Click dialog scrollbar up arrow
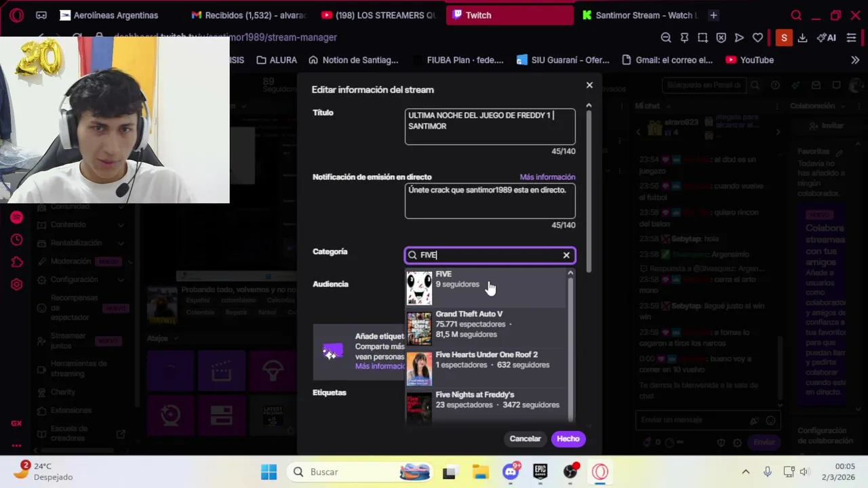 tap(589, 106)
